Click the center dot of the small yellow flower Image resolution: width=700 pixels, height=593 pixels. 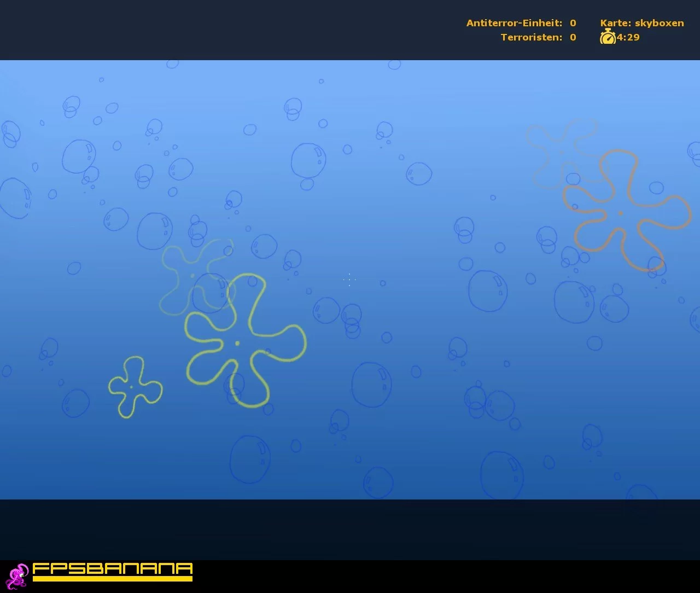tap(131, 387)
